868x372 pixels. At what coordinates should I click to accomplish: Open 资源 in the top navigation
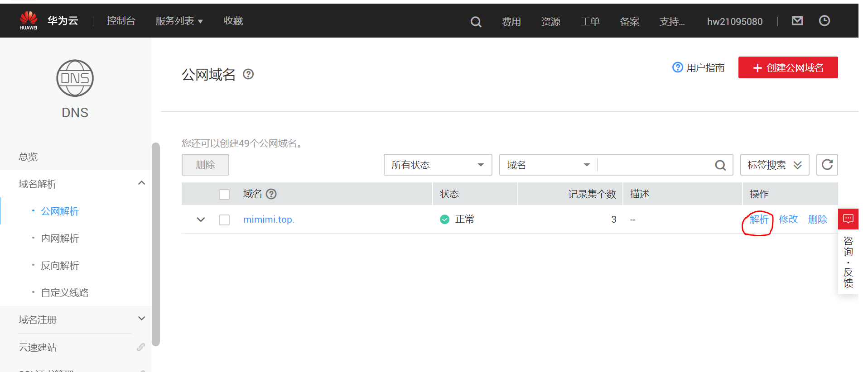[x=550, y=21]
